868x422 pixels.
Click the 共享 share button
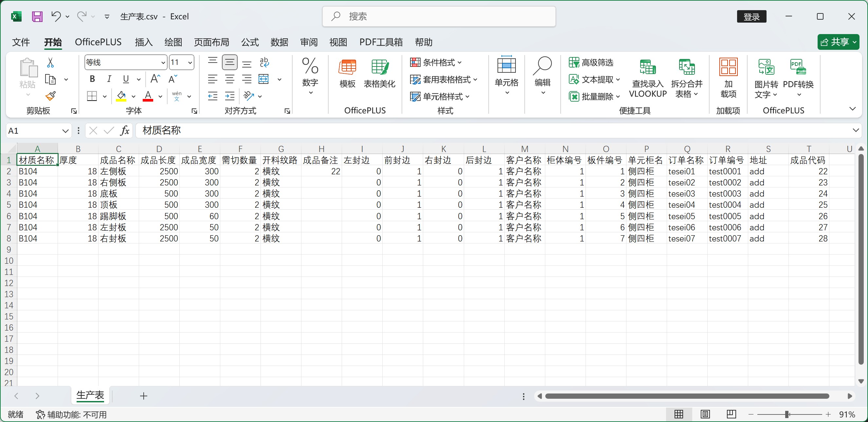[838, 42]
